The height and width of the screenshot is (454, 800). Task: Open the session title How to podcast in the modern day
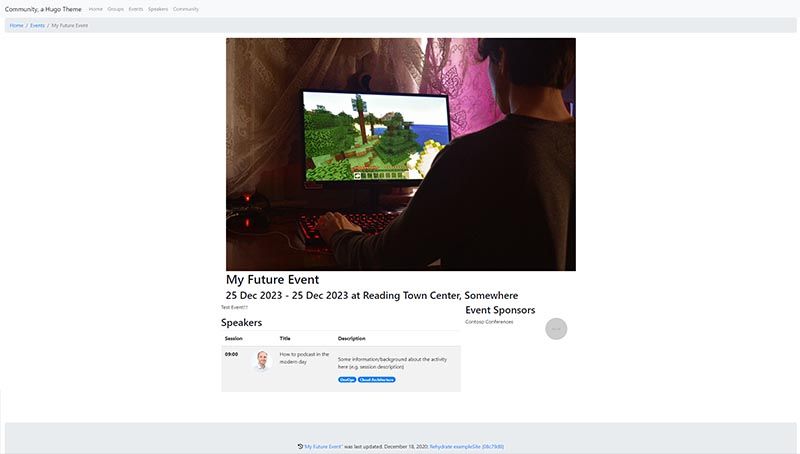point(304,358)
